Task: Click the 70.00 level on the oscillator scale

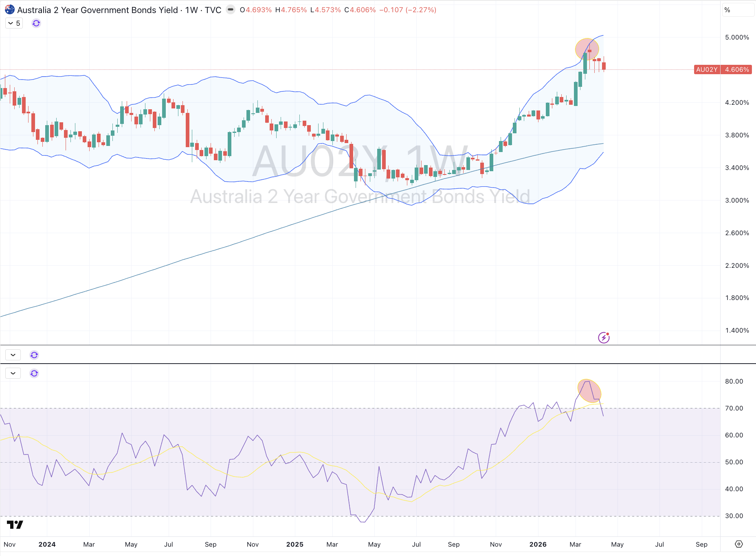Action: pyautogui.click(x=734, y=408)
